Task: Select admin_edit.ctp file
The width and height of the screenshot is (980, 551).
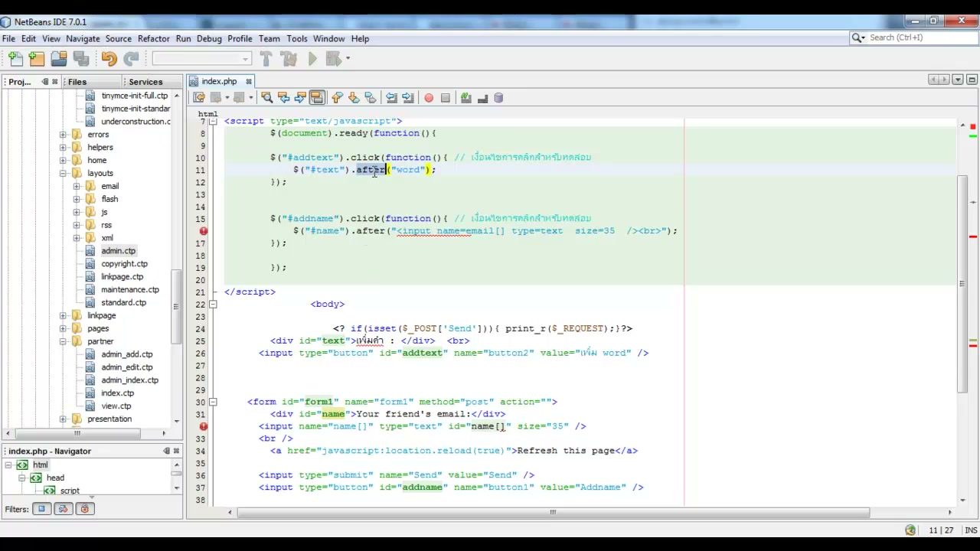Action: (126, 367)
